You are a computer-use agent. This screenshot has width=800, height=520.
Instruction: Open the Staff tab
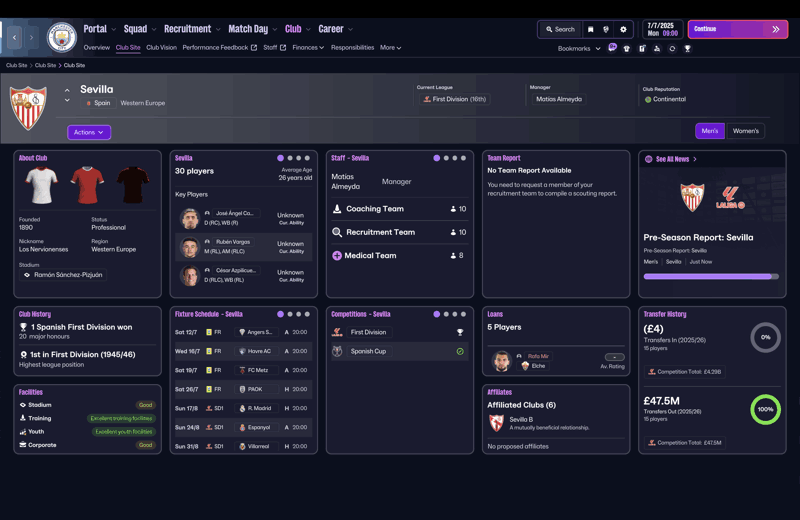point(274,47)
